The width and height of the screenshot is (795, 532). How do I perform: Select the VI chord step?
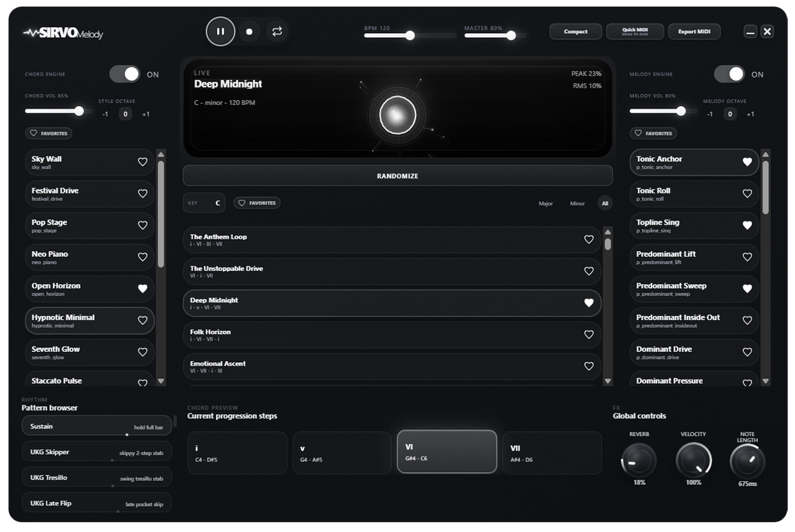pyautogui.click(x=447, y=452)
